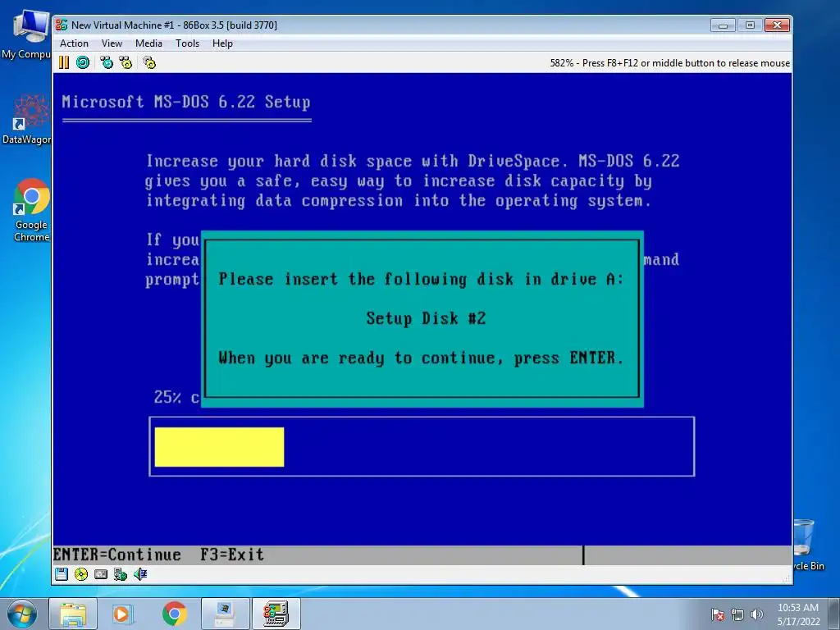Click the 'Setup Disk #2' text in dialog
Viewport: 840px width, 630px height.
pos(426,318)
